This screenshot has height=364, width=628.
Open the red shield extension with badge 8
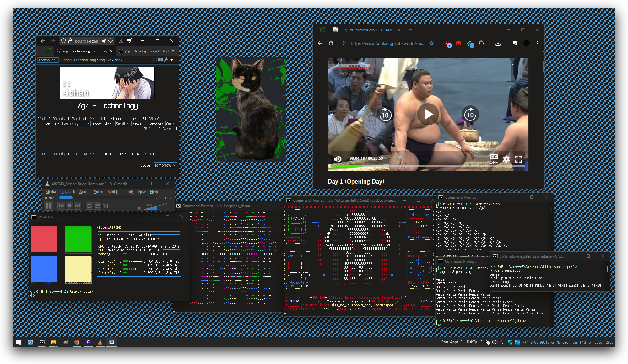pos(448,44)
